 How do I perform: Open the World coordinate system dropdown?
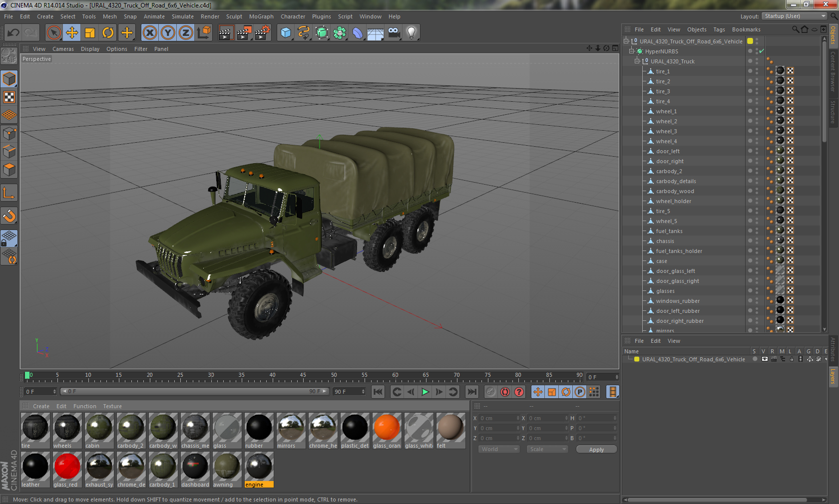click(x=499, y=449)
